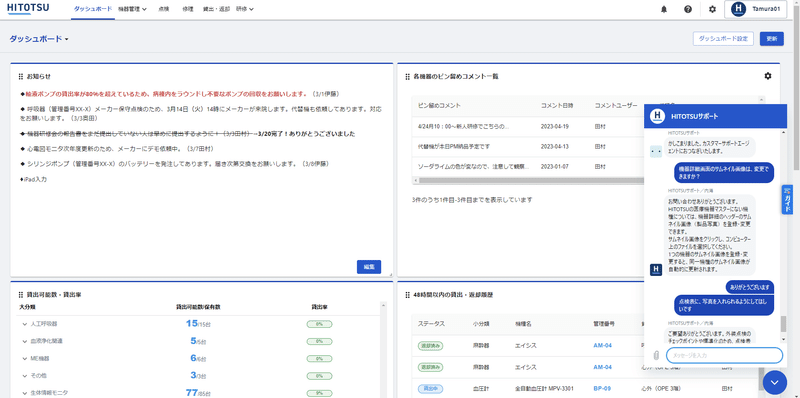Open the 研修 dropdown menu
Image resolution: width=800 pixels, height=398 pixels.
[245, 9]
